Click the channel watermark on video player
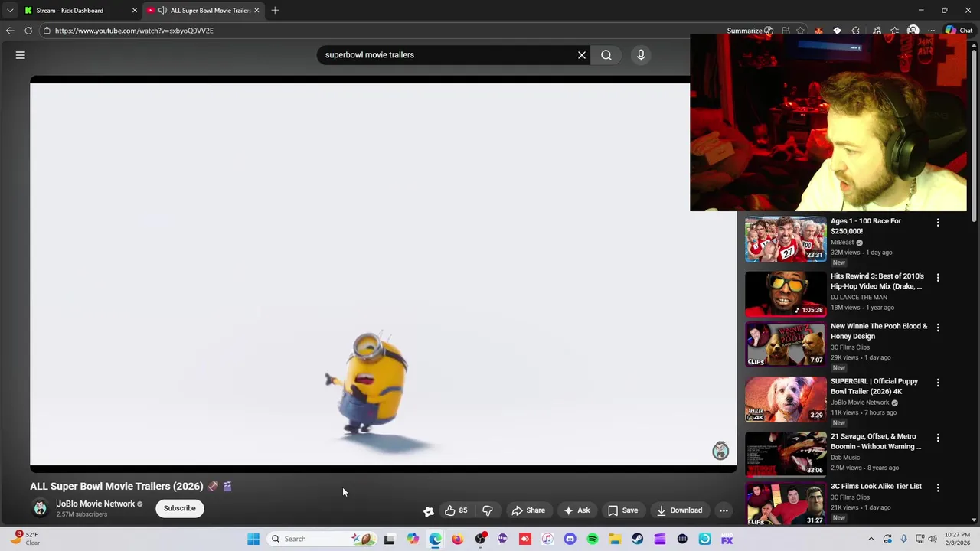 pyautogui.click(x=720, y=451)
